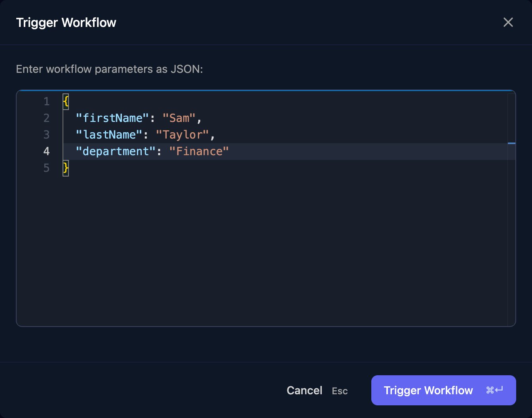532x418 pixels.
Task: Click the "Taylor" string value
Action: [x=182, y=135]
